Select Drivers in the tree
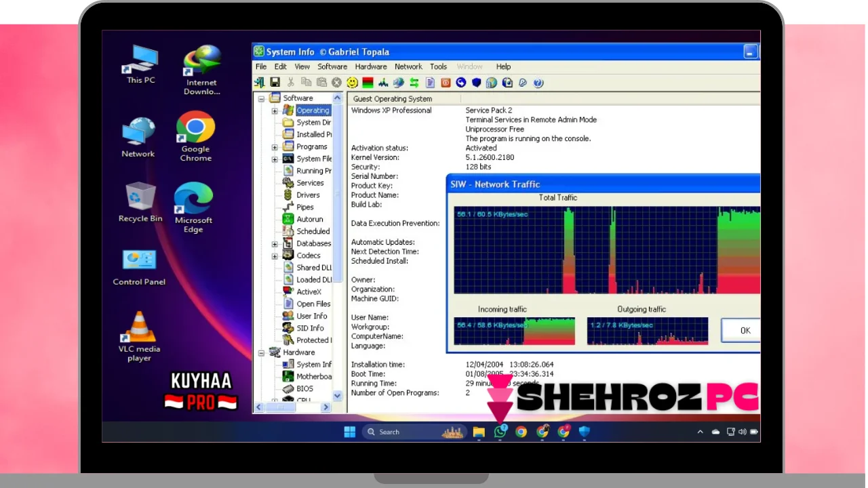Screen dimensions: 868x488 (308, 195)
